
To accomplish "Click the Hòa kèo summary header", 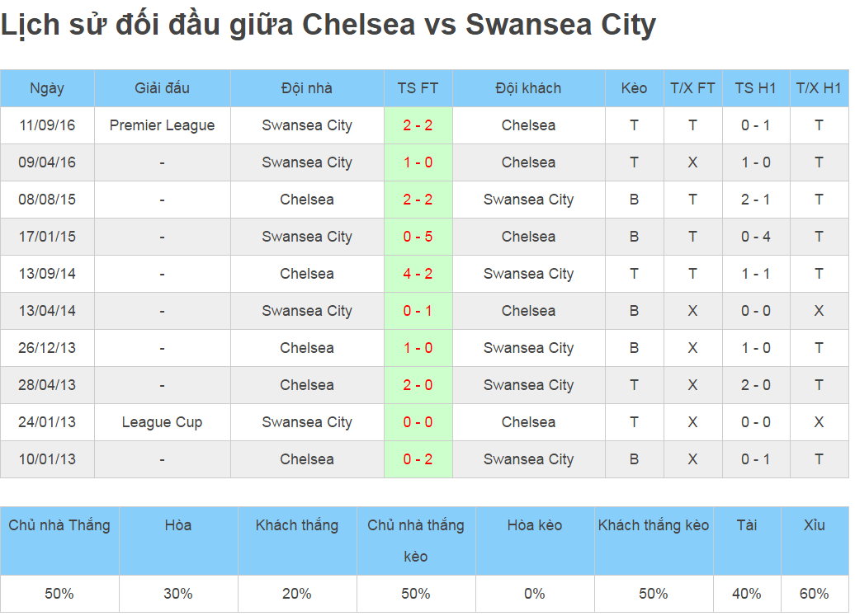I will 535,525.
